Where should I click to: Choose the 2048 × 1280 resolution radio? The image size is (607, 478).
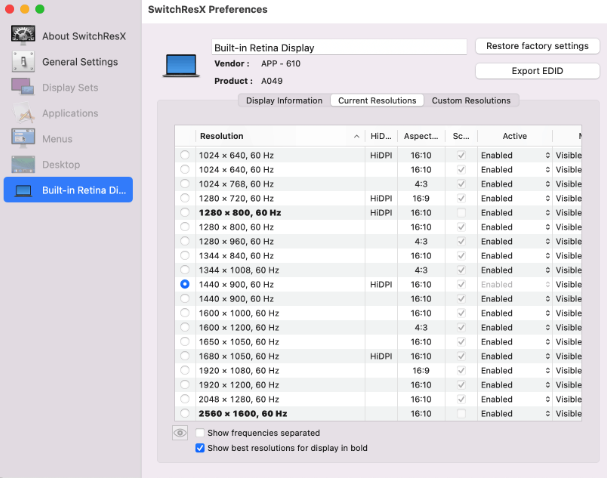(185, 399)
